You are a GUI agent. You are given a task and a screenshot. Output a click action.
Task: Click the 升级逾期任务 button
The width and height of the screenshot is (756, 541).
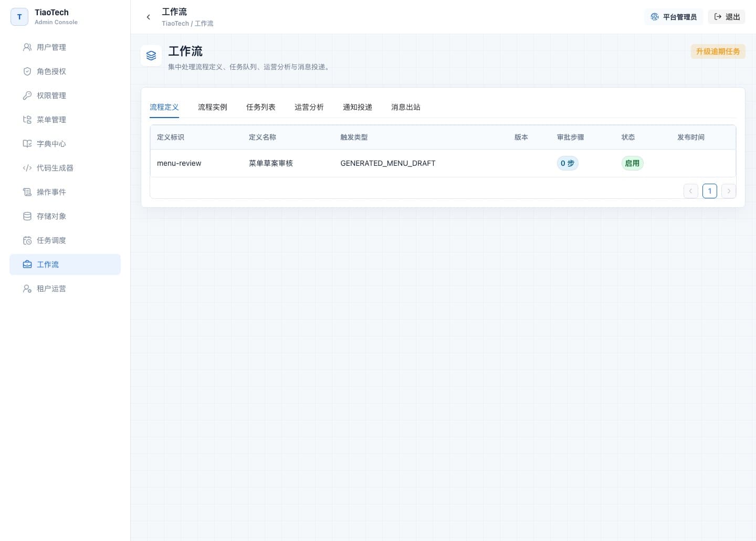(718, 51)
